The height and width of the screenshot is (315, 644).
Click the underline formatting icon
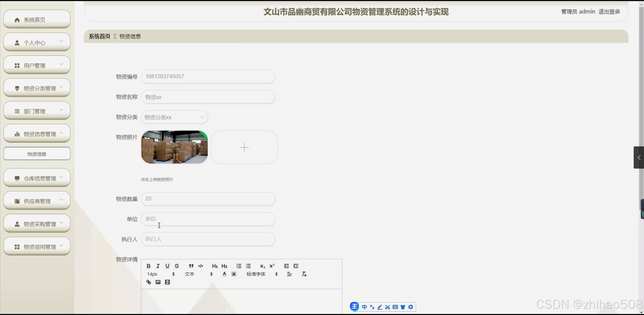click(x=167, y=266)
